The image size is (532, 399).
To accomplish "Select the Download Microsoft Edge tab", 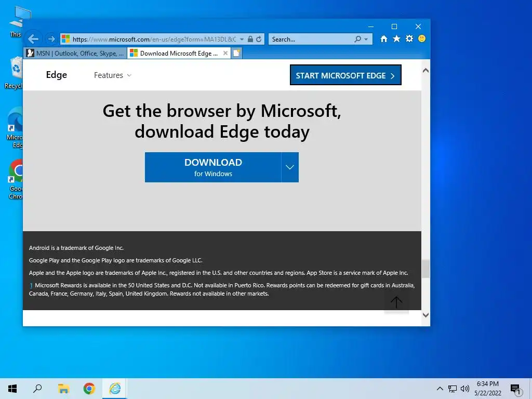I will 174,54.
